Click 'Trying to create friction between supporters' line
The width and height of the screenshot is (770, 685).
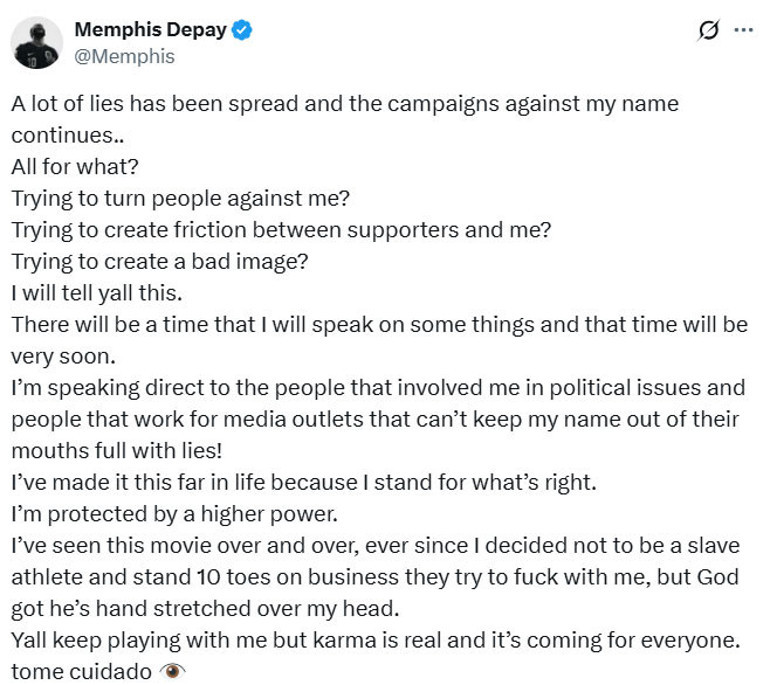coord(281,229)
